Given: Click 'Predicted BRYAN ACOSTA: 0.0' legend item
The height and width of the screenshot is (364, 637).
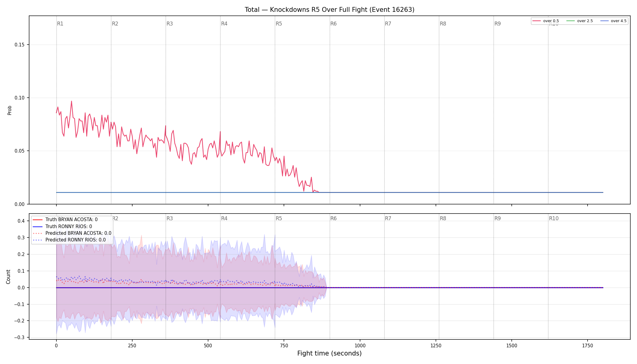Looking at the screenshot, I should point(72,233).
